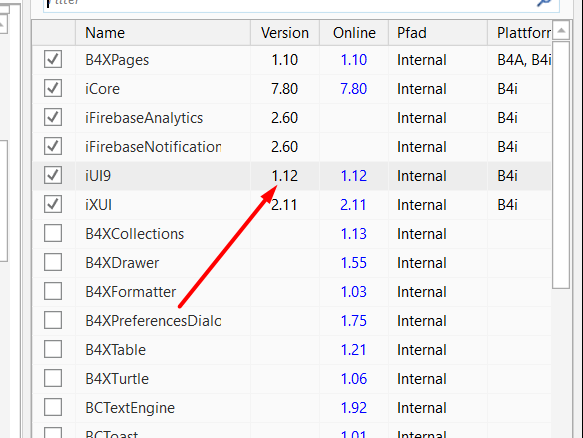
Task: Select the B4XTable library name
Action: [116, 350]
